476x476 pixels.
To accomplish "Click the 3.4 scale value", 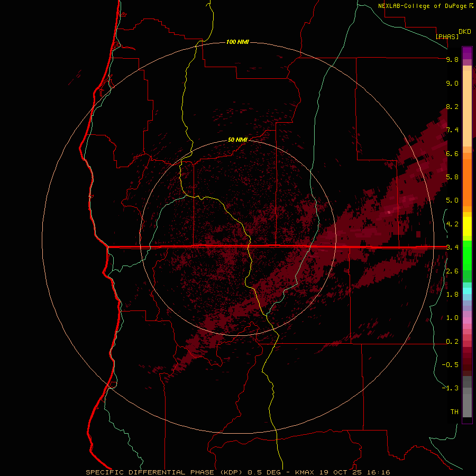I will [452, 248].
